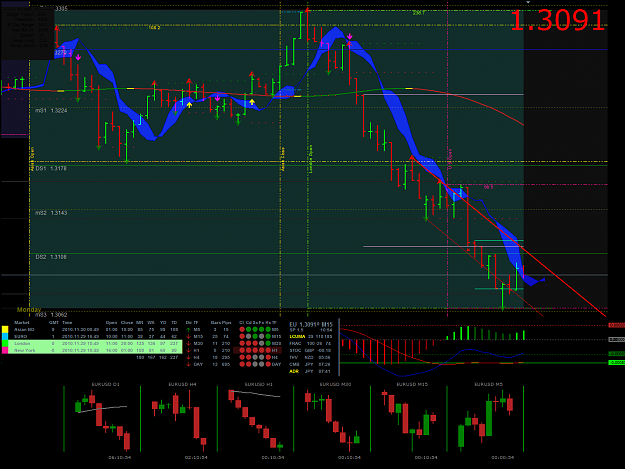Click the magenta New York session swatch

click(5, 350)
